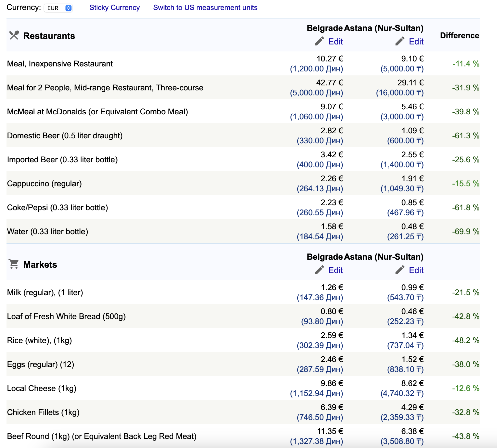This screenshot has width=497, height=448.
Task: Click Astana price 29.11 € for mid-range meal
Action: click(x=410, y=83)
